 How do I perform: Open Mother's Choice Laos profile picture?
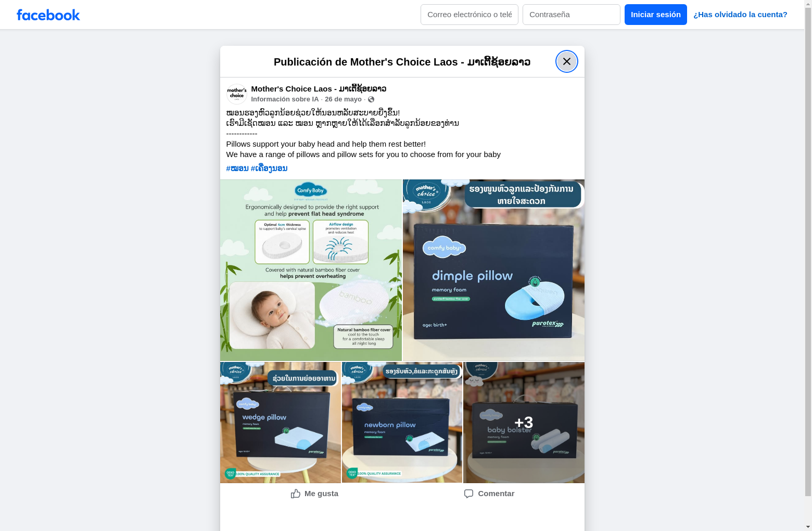[237, 94]
